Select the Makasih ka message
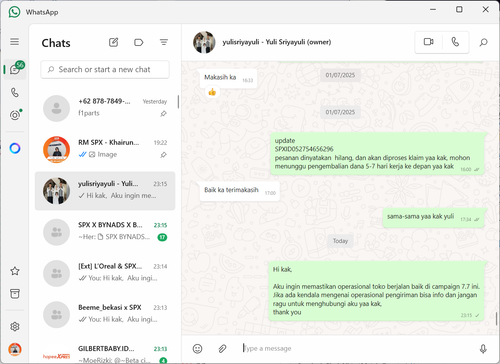500x364 pixels. [228, 78]
